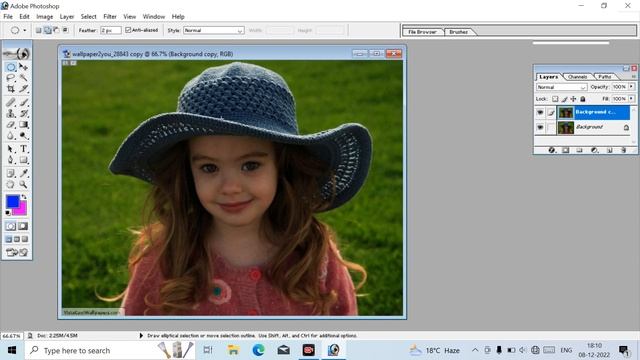This screenshot has width=640, height=360.
Task: Select the Blur tool
Action: (x=11, y=136)
